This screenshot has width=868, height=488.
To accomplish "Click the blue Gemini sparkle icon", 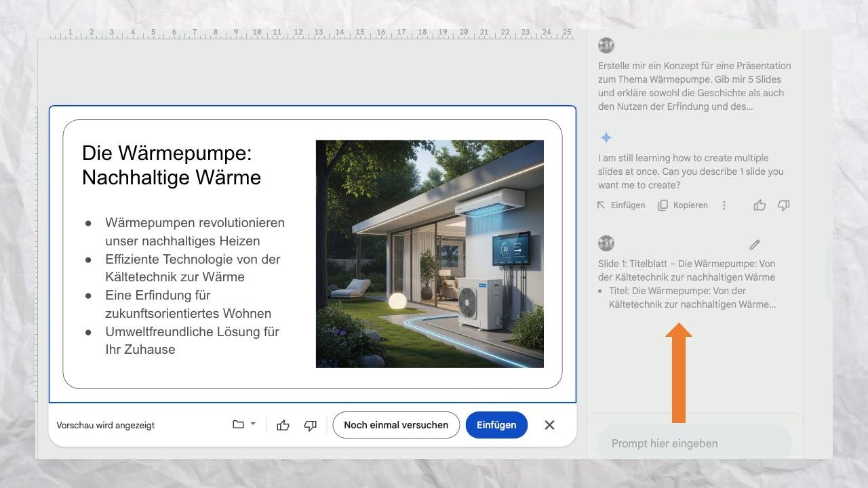I will [606, 138].
